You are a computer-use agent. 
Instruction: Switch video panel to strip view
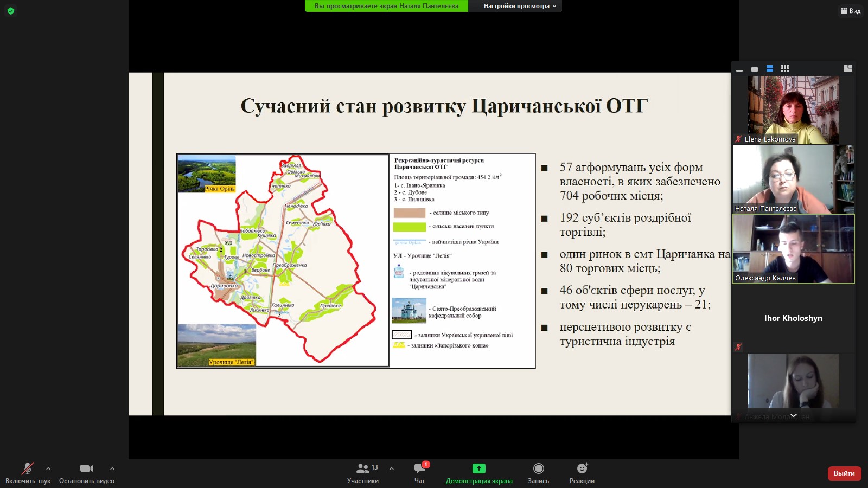point(769,68)
